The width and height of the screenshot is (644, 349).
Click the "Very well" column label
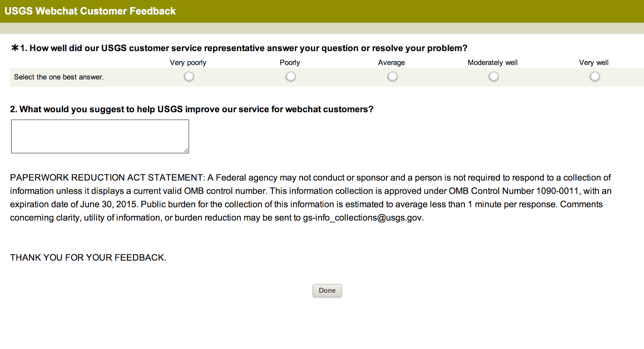pos(594,63)
